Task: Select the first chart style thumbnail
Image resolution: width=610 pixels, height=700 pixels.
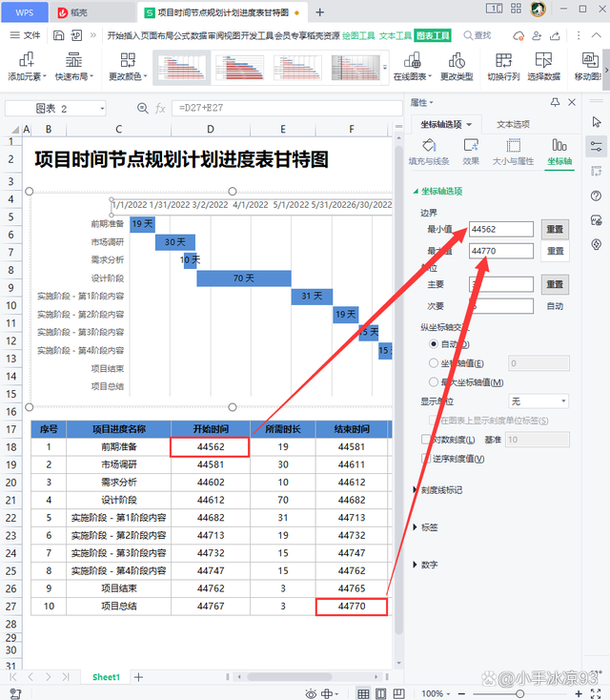Action: (x=182, y=68)
